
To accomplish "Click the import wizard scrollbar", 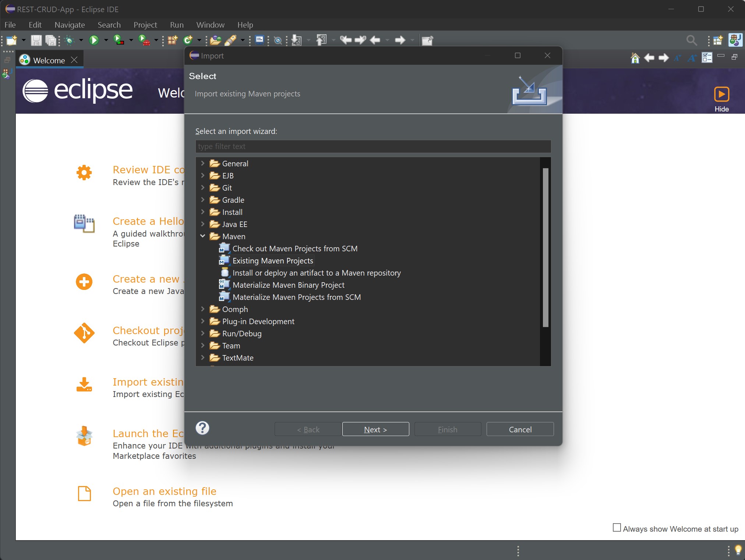I will point(545,247).
